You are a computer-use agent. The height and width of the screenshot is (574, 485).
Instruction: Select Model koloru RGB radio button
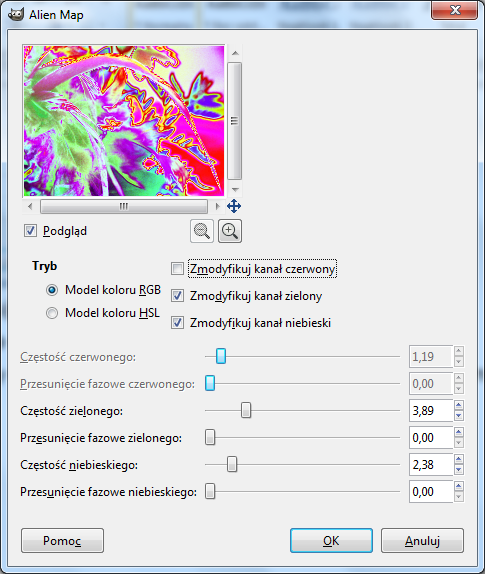pyautogui.click(x=52, y=290)
